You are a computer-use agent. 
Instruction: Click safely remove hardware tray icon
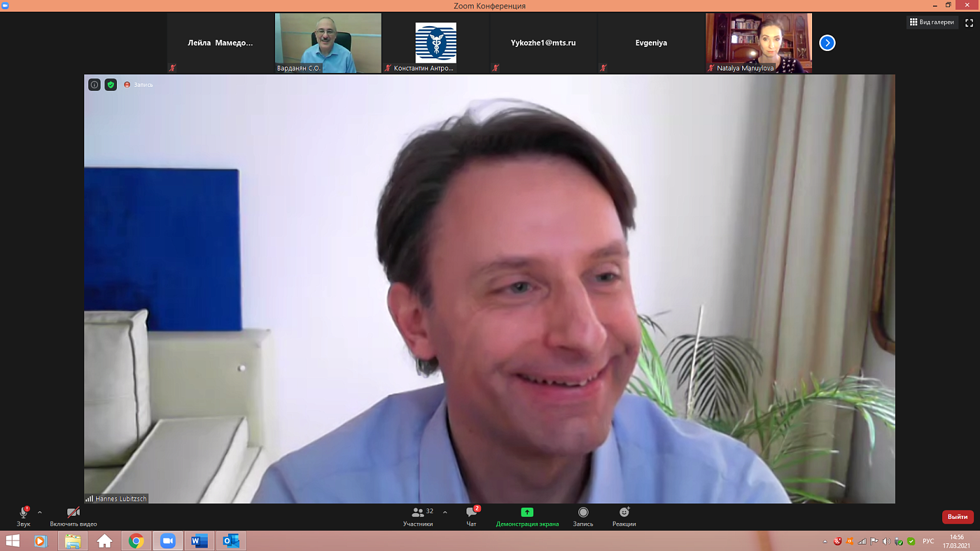(x=899, y=541)
